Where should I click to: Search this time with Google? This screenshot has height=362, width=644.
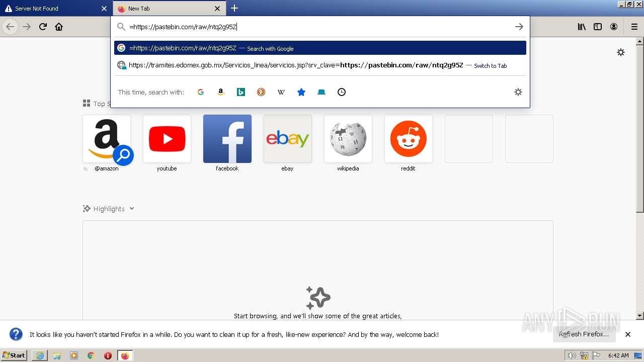[200, 92]
